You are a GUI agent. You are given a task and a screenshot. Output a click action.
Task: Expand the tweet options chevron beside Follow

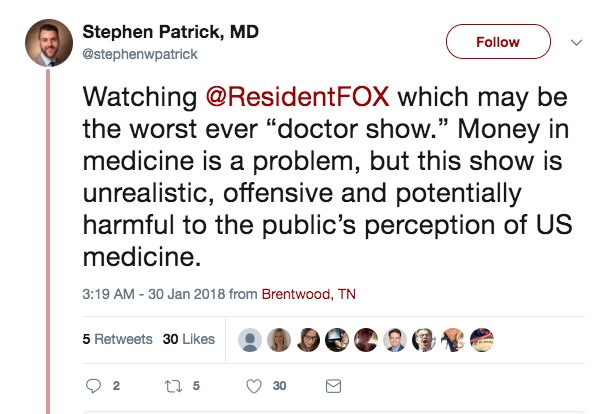tap(576, 42)
